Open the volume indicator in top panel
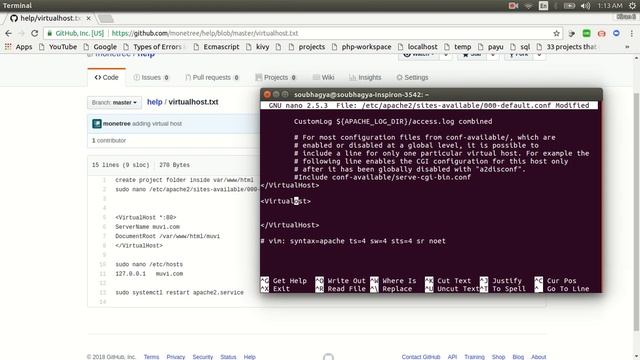The width and height of the screenshot is (640, 360). click(585, 5)
